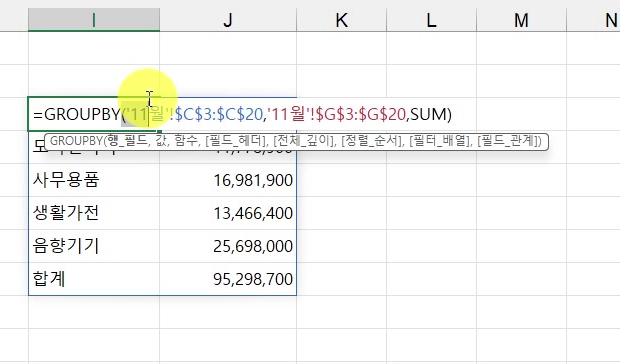This screenshot has height=364, width=620.
Task: Select the 합계 cell
Action: pyautogui.click(x=94, y=279)
